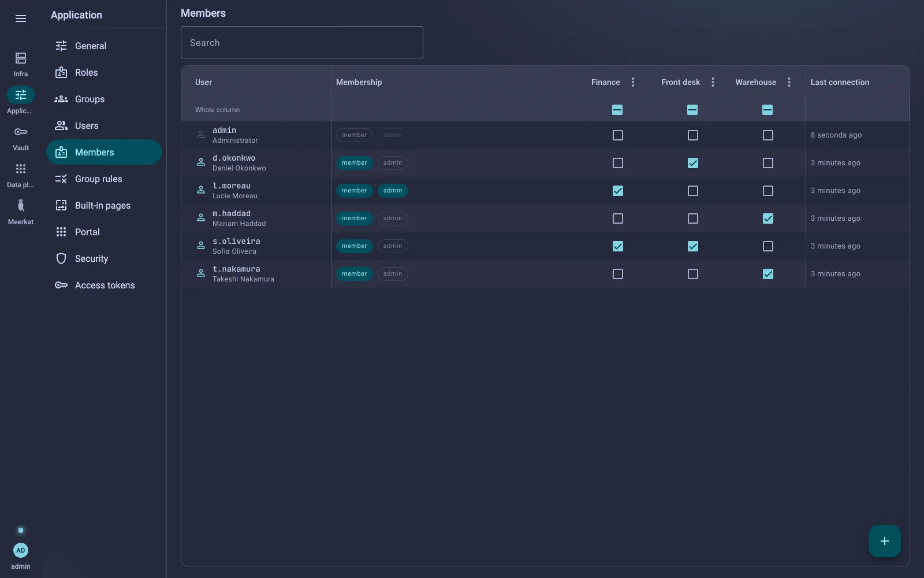
Task: Open Finance column options menu
Action: pyautogui.click(x=633, y=82)
